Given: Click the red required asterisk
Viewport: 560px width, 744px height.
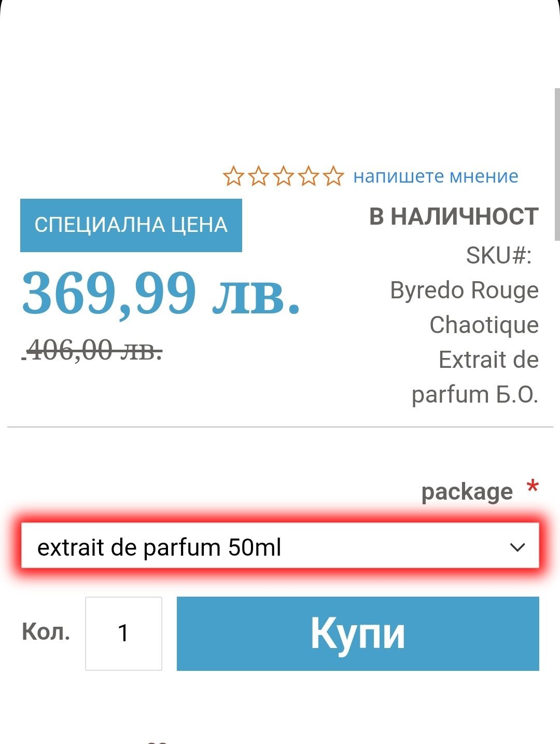Looking at the screenshot, I should [x=533, y=488].
